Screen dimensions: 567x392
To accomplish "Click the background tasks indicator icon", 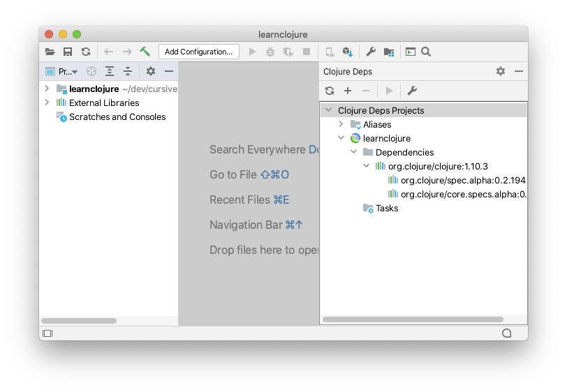I will 507,333.
